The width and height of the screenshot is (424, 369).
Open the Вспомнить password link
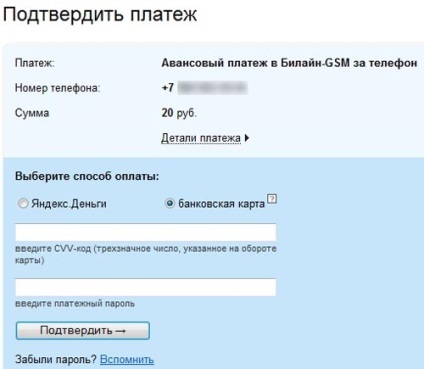(127, 359)
